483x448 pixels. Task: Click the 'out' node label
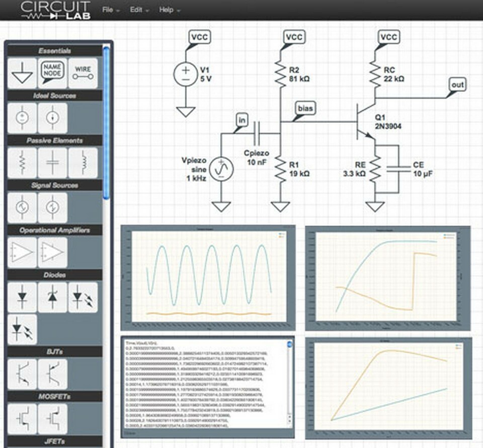point(457,85)
